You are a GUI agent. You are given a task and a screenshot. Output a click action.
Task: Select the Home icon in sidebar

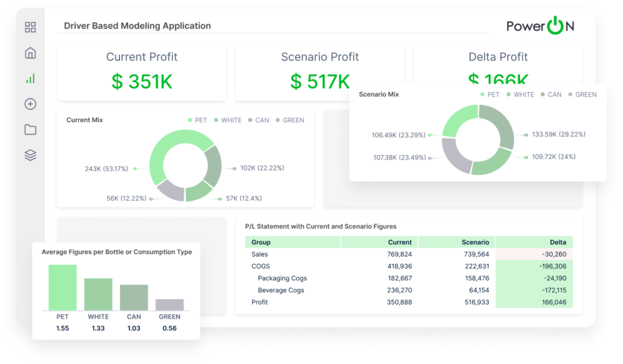(30, 52)
